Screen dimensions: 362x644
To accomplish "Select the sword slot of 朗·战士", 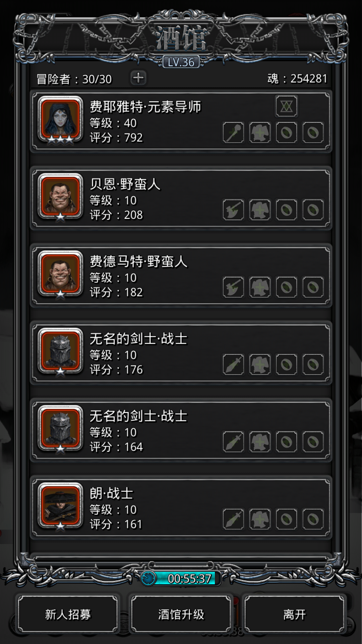I will tap(233, 519).
